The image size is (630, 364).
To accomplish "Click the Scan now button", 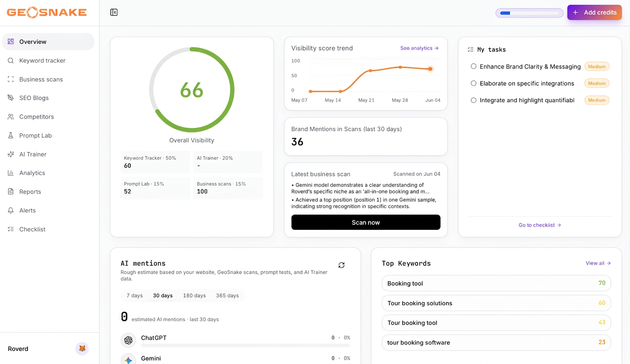I will 366,222.
